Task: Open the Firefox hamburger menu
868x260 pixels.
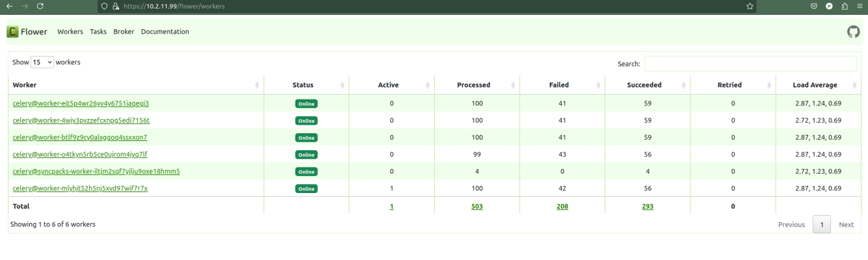Action: pyautogui.click(x=860, y=6)
